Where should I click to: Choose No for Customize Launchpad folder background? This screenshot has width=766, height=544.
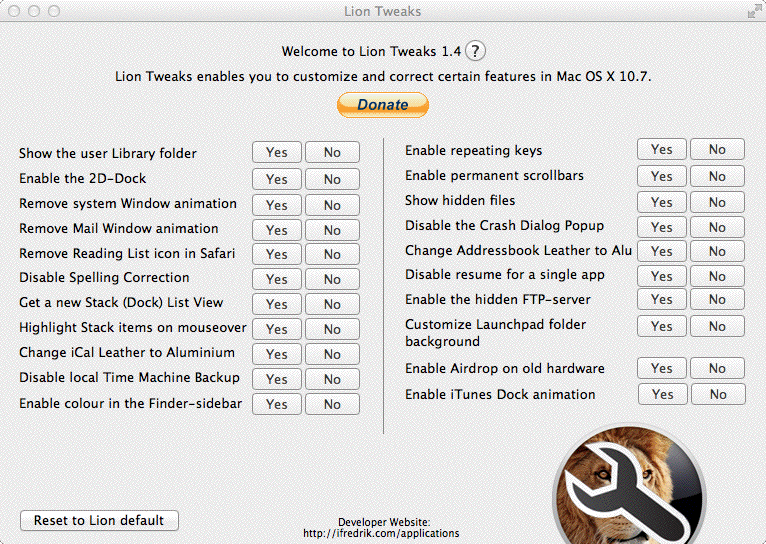(717, 326)
